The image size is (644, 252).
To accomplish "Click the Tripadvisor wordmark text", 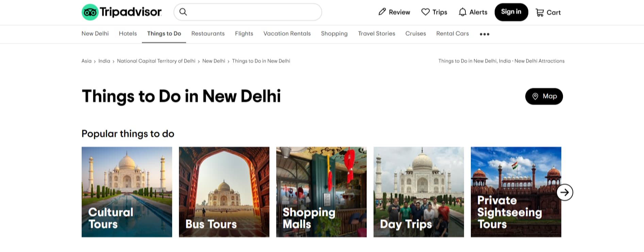I will point(131,12).
